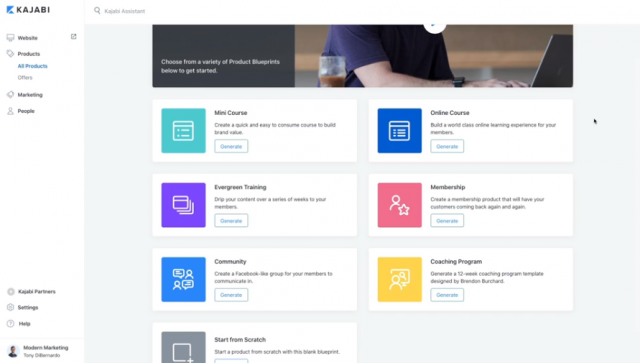This screenshot has width=640, height=363.
Task: Open website in new window icon
Action: tap(73, 37)
